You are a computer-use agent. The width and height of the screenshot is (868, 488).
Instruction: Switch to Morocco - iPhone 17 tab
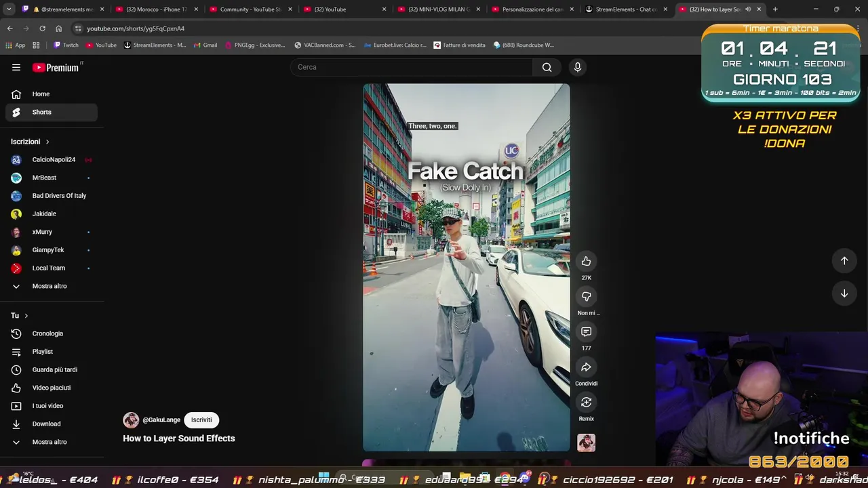pos(155,9)
